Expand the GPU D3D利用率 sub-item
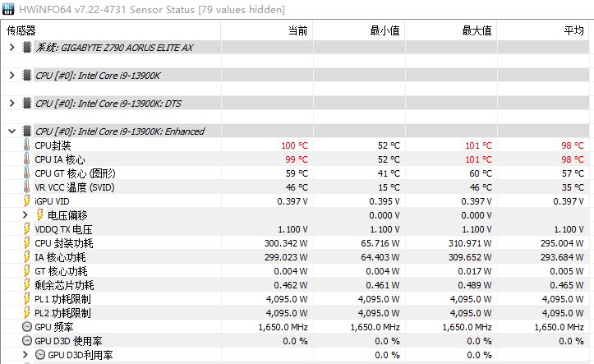 point(25,355)
